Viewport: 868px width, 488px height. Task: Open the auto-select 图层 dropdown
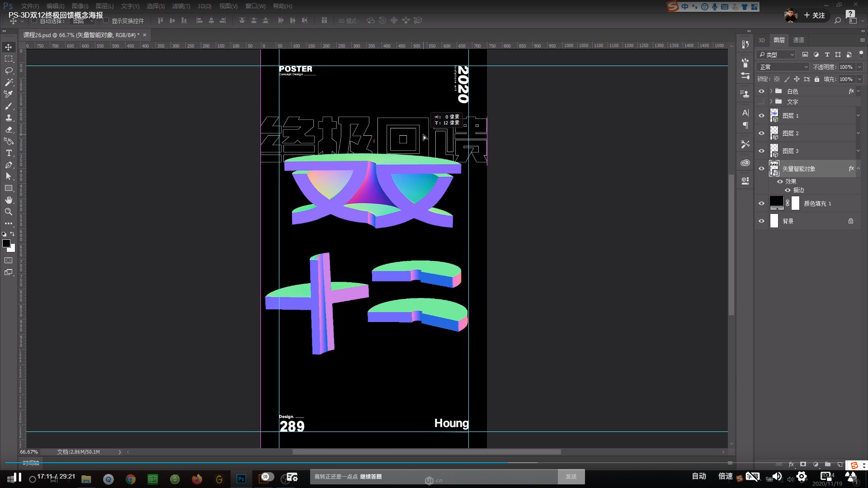point(84,21)
